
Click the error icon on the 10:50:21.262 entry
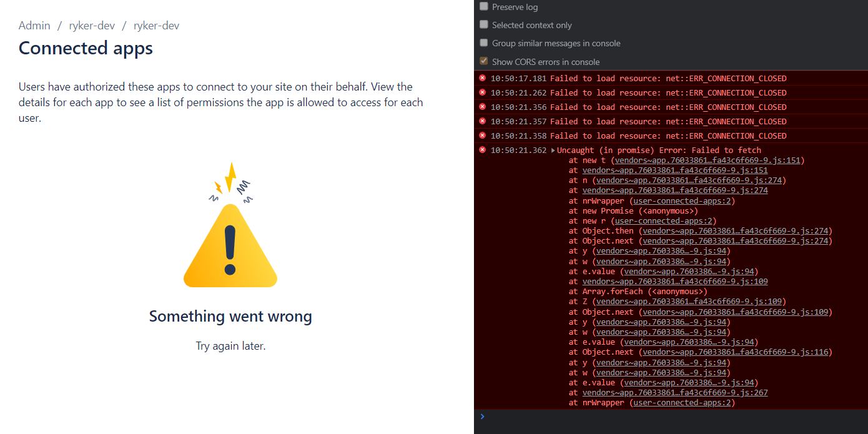click(x=482, y=92)
